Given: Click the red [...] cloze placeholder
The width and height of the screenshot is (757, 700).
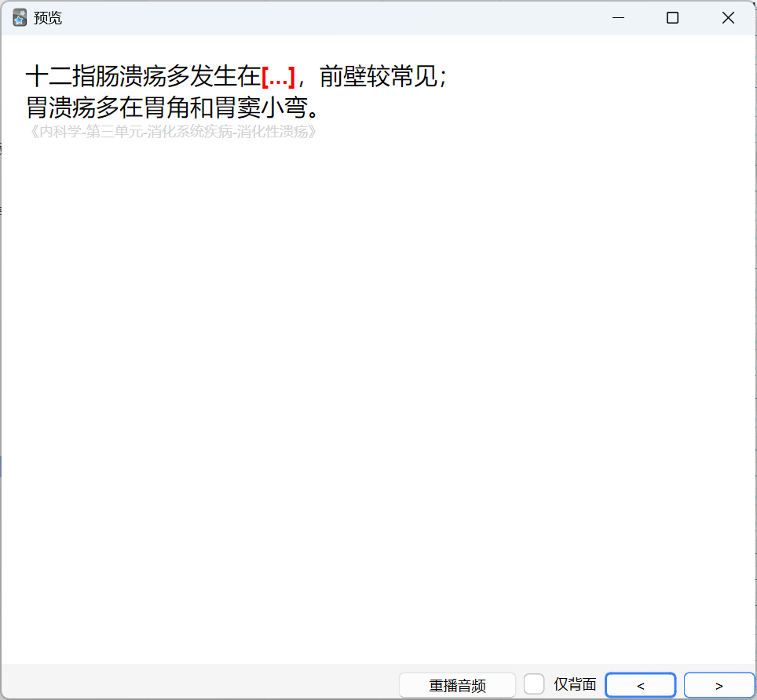Looking at the screenshot, I should (x=278, y=77).
